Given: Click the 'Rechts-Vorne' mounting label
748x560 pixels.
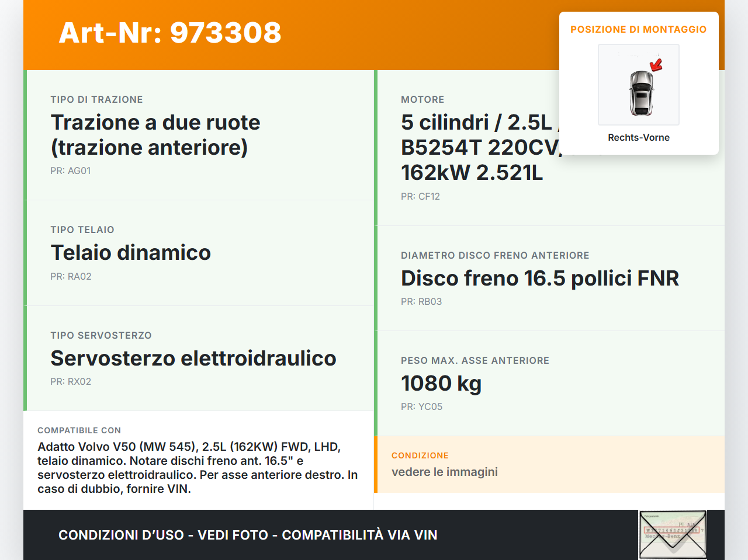Looking at the screenshot, I should (x=638, y=137).
